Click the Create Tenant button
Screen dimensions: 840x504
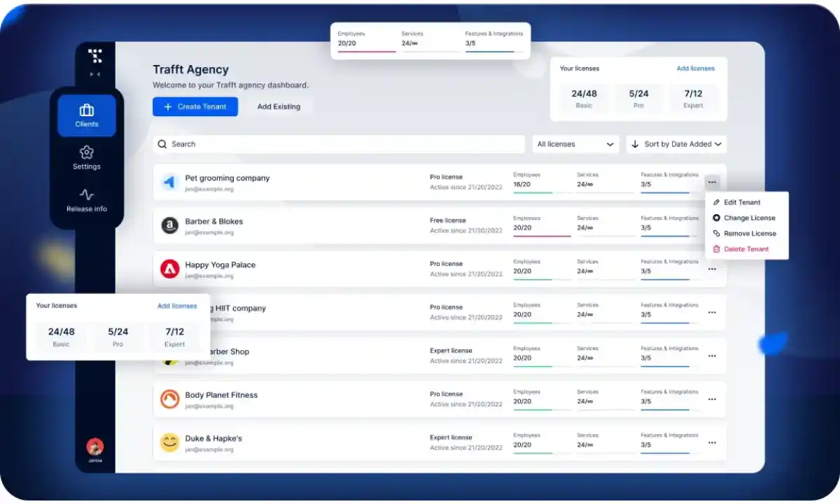tap(195, 106)
